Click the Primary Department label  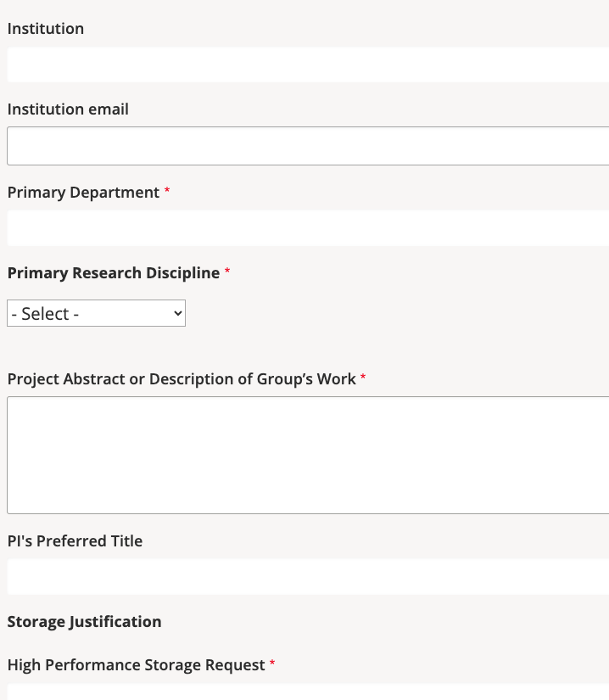coord(83,193)
